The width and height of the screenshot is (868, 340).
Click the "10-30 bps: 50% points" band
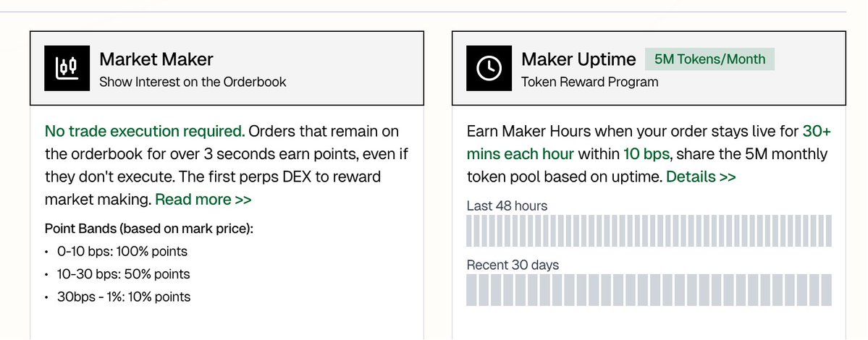124,274
